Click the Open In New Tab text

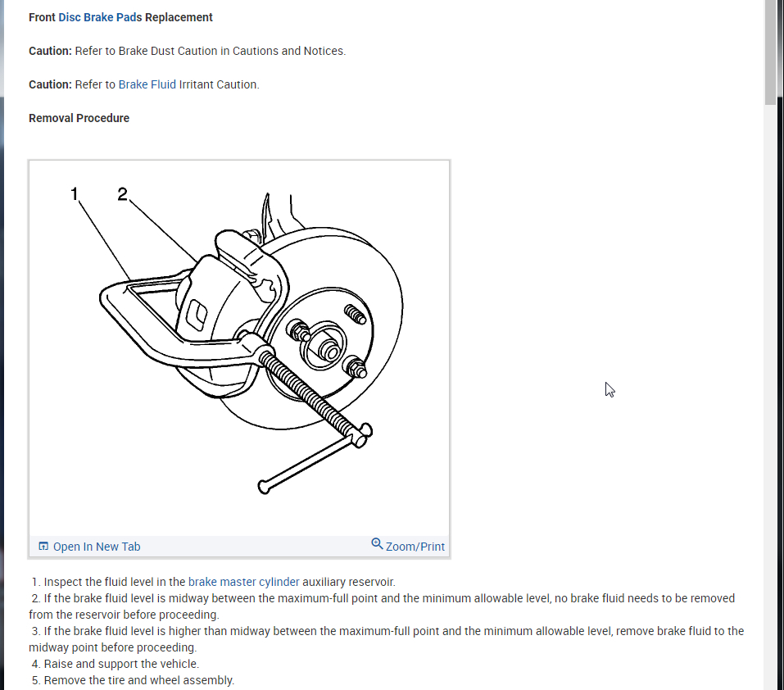pyautogui.click(x=97, y=547)
